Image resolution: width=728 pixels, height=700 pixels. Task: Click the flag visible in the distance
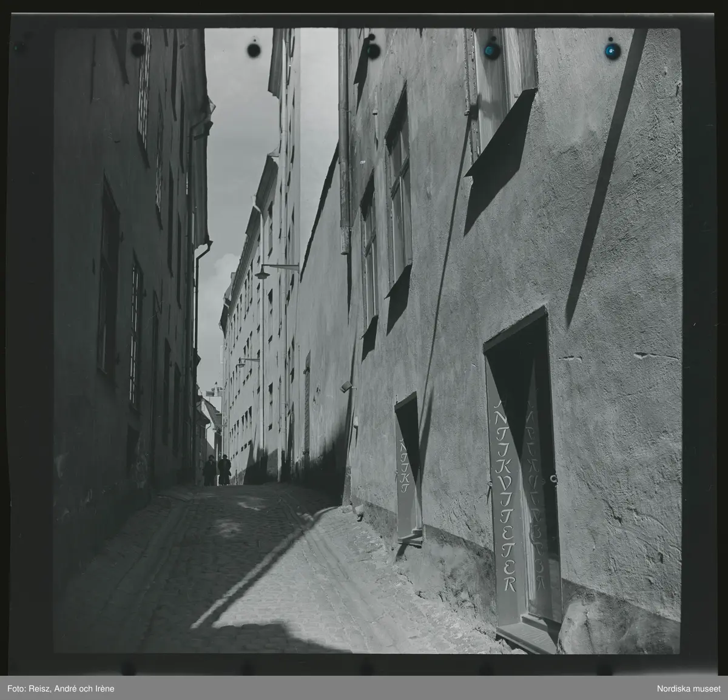tap(212, 392)
